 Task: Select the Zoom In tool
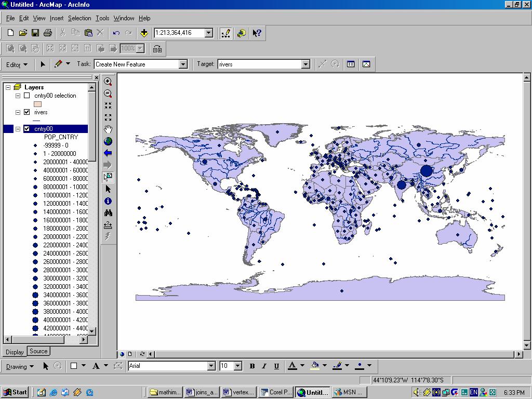(108, 82)
